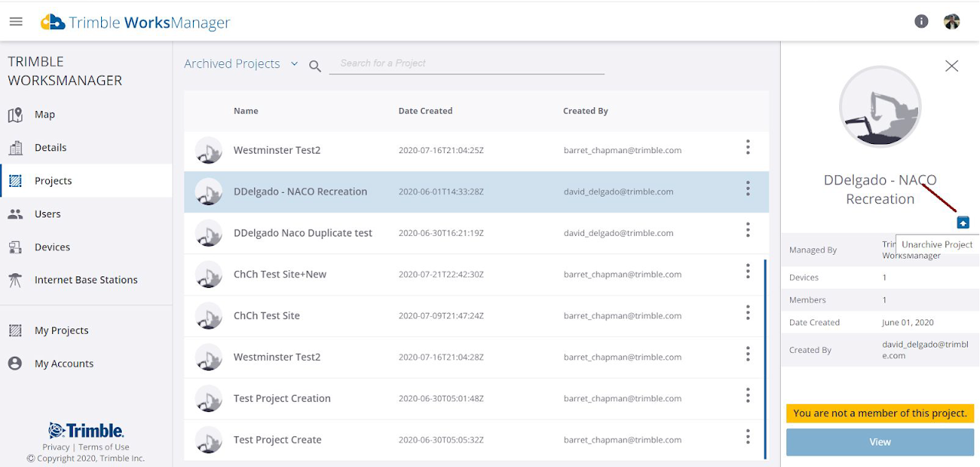Viewport: 980px width, 467px height.
Task: Click the search magnifier icon
Action: [315, 67]
